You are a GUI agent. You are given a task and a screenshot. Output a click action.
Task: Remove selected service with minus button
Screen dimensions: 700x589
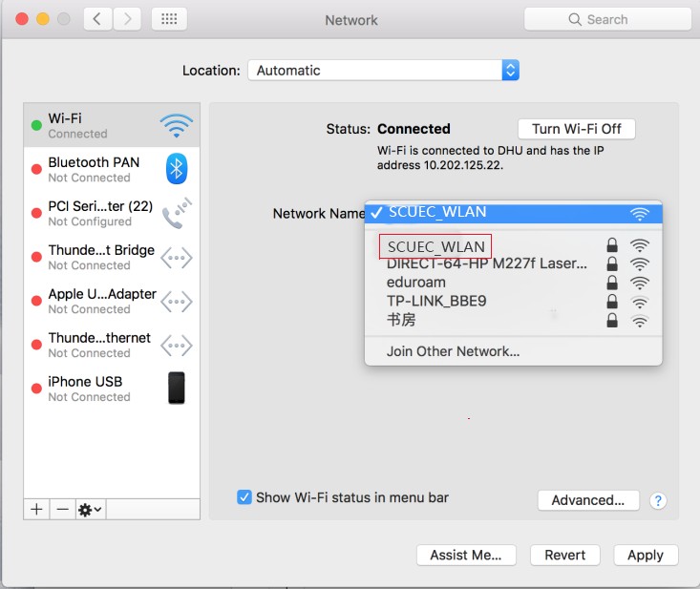(x=62, y=509)
